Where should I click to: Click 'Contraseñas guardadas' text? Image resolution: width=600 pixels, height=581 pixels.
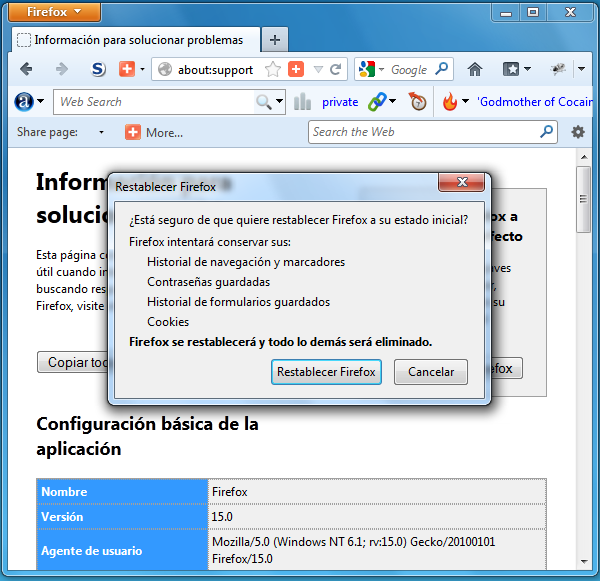[209, 282]
